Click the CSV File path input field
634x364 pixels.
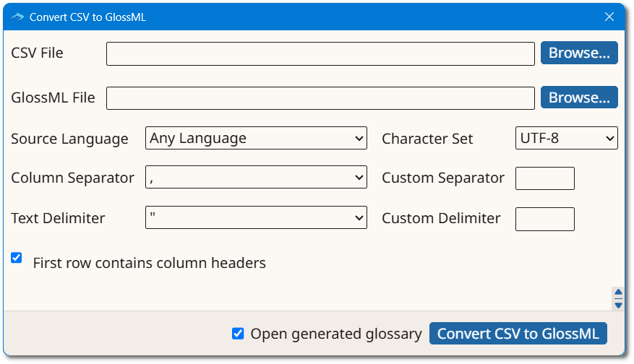[320, 53]
